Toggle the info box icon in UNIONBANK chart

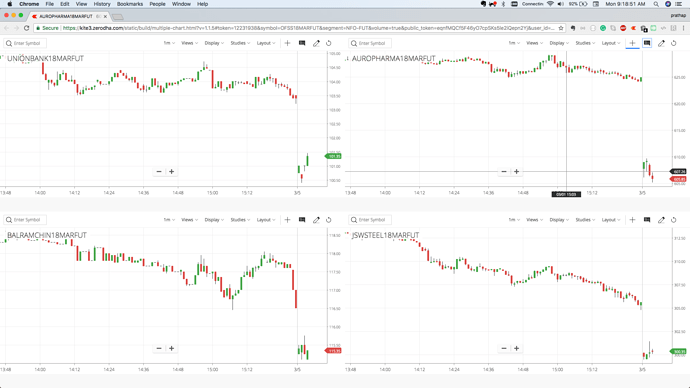coord(302,43)
